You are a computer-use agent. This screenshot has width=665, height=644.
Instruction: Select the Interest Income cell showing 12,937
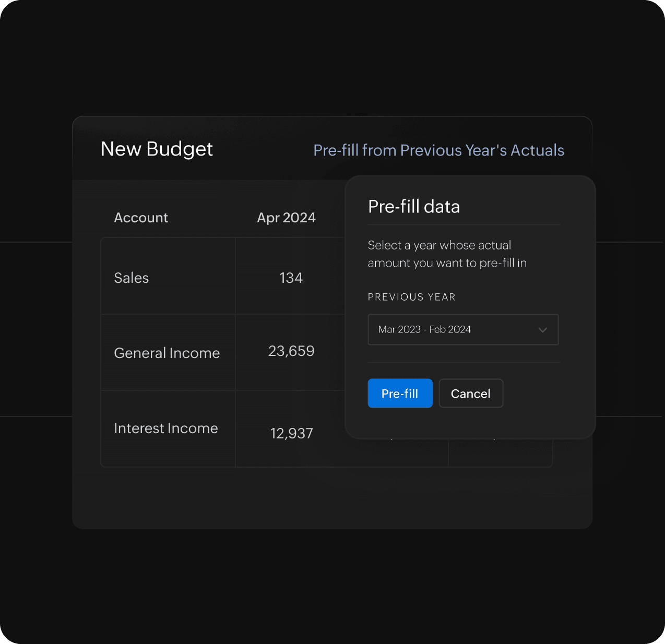coord(291,433)
